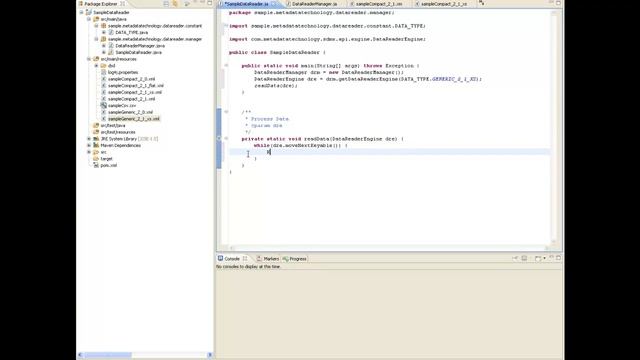Open the Markers tab
The height and width of the screenshot is (360, 640).
coord(268,259)
